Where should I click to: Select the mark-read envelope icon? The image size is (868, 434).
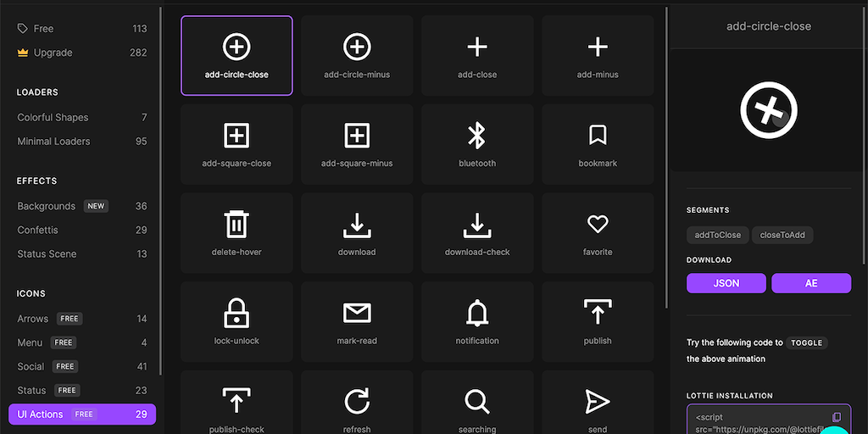click(x=357, y=320)
